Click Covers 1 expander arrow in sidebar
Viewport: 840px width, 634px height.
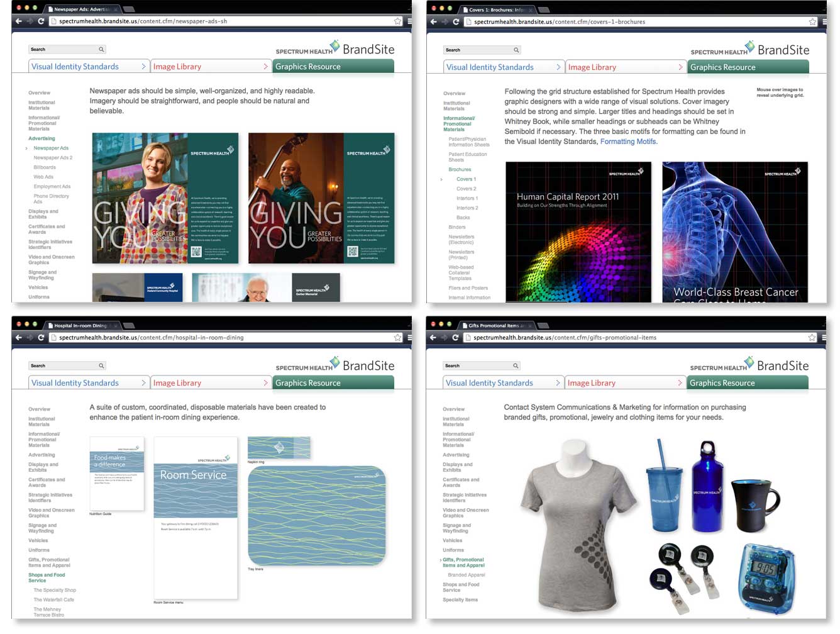click(x=441, y=179)
